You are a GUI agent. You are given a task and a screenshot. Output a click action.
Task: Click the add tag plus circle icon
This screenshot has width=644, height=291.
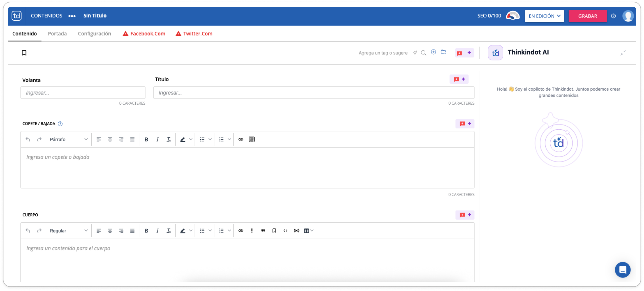coord(433,52)
